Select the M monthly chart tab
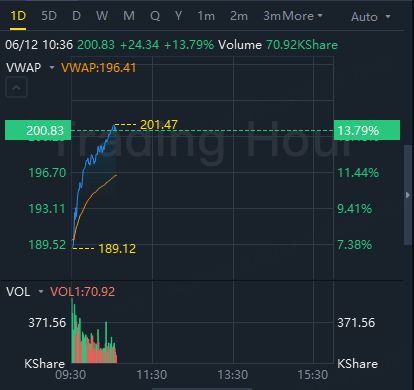 (129, 16)
